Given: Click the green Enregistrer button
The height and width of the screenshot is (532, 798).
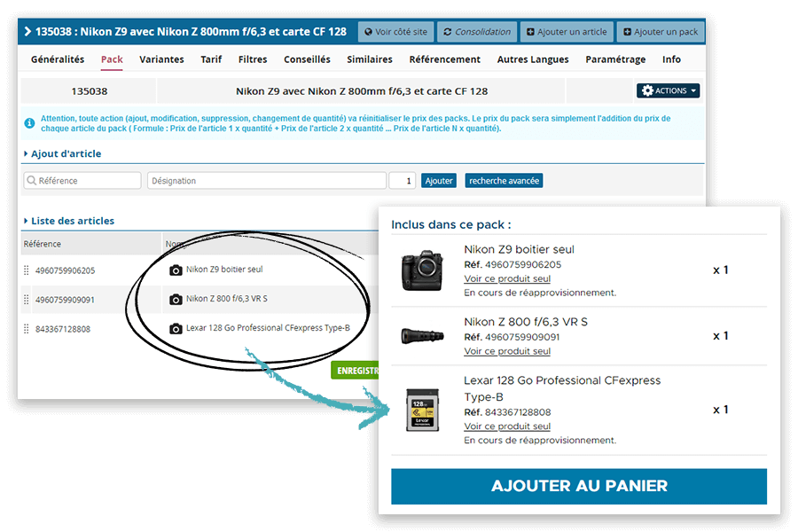Looking at the screenshot, I should tap(355, 371).
